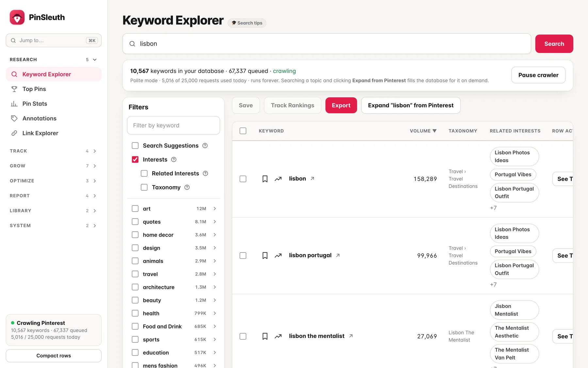Viewport: 588px width, 368px height.
Task: Expand "lisbon" from Pinterest
Action: click(411, 105)
